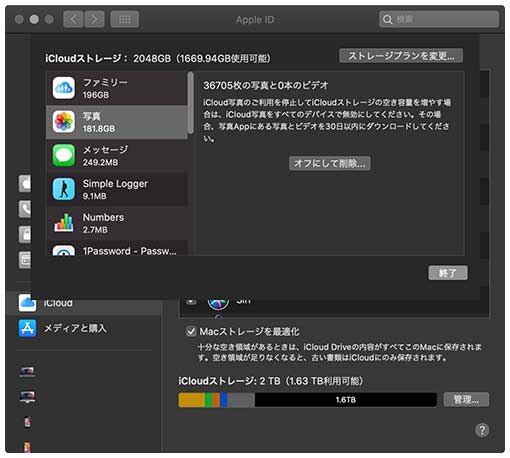Viewport: 510px width, 458px height.
Task: Click the Apple ID window title
Action: pyautogui.click(x=255, y=20)
